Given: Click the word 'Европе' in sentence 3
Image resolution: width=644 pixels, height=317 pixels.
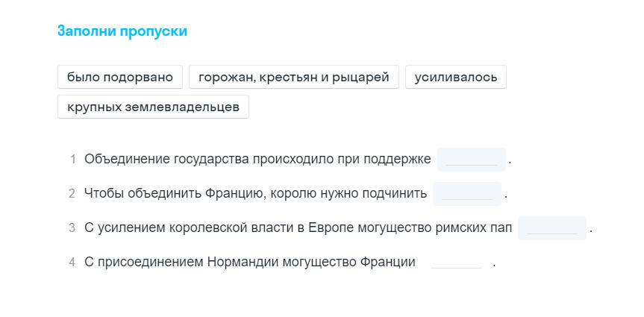Looking at the screenshot, I should 328,228.
